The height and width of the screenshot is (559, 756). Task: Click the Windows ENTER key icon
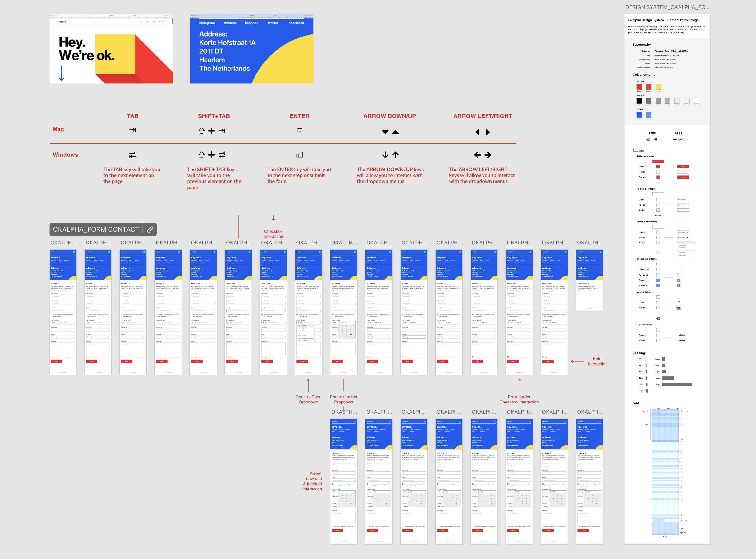(299, 155)
